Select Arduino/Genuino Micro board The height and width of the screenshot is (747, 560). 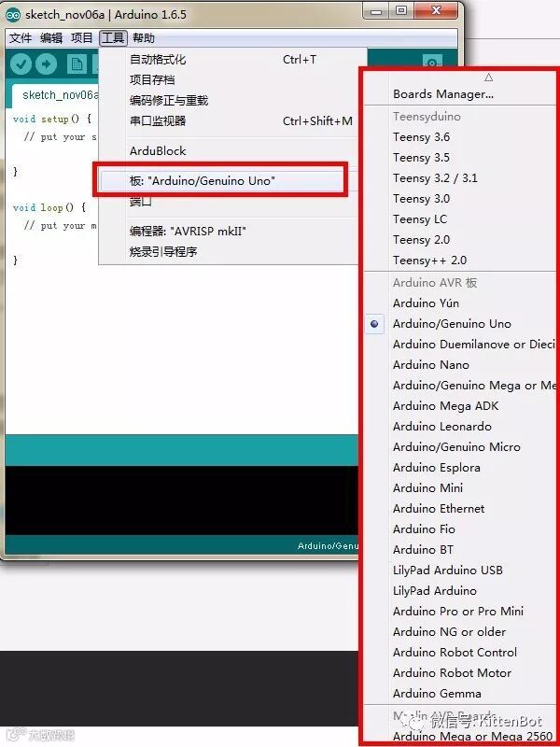pos(460,447)
